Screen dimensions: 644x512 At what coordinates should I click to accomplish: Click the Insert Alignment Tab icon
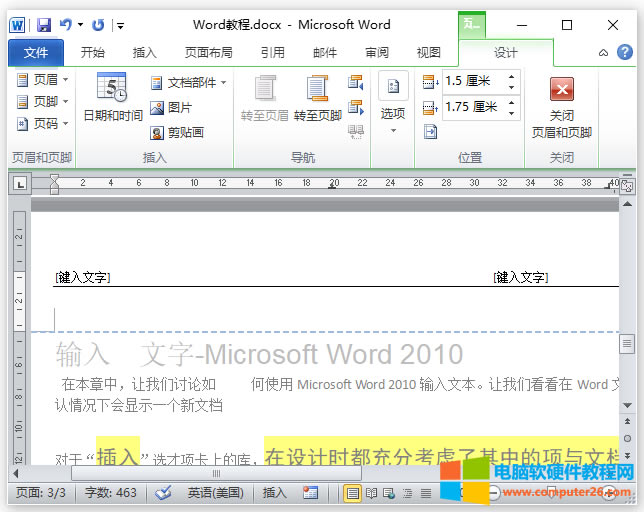430,132
